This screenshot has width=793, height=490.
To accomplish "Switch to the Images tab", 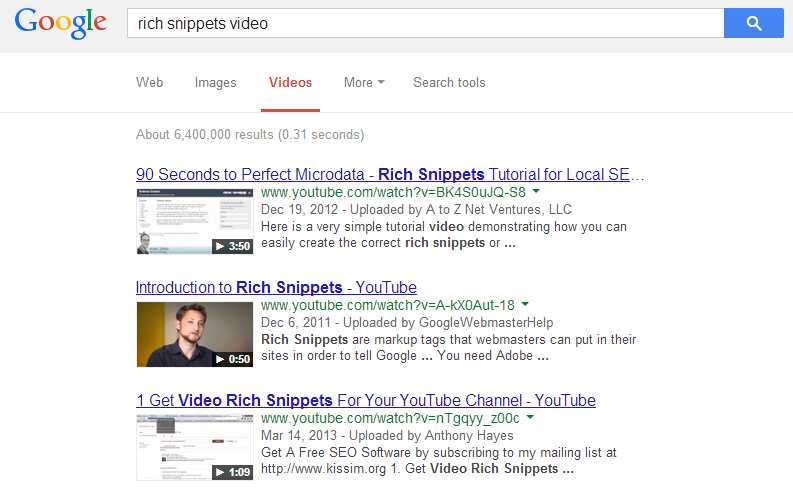I will click(215, 83).
